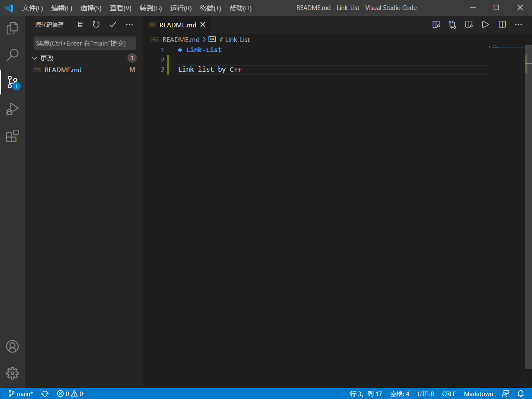Click line number 1 in the gutter
532x399 pixels.
point(163,50)
